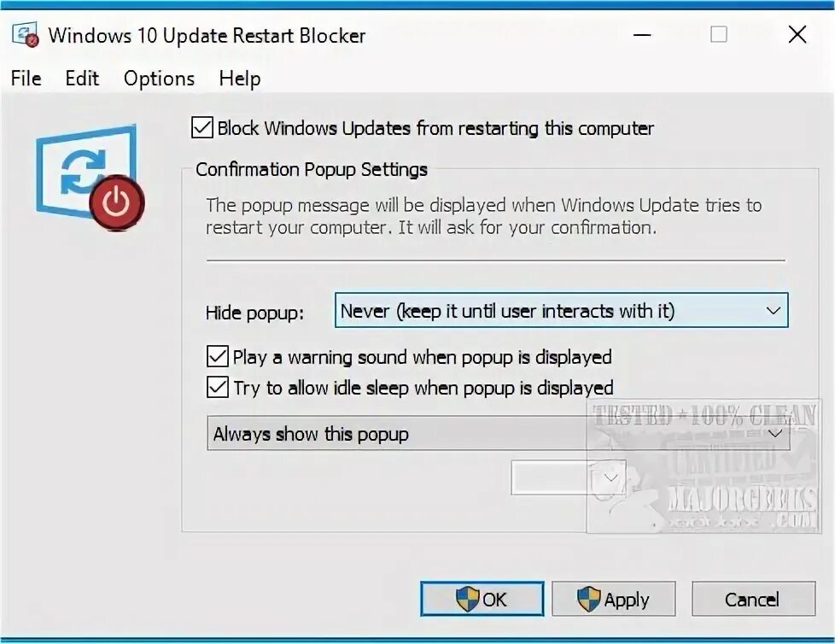Expand the Always show this popup dropdown

tap(499, 434)
